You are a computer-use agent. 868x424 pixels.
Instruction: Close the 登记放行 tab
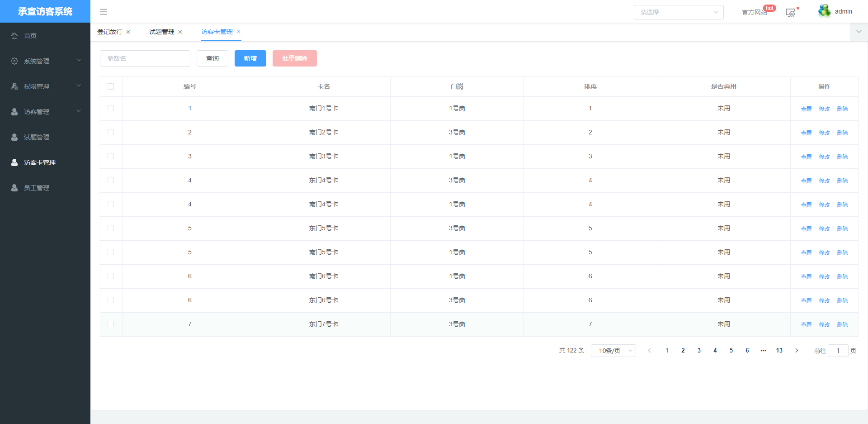point(128,32)
